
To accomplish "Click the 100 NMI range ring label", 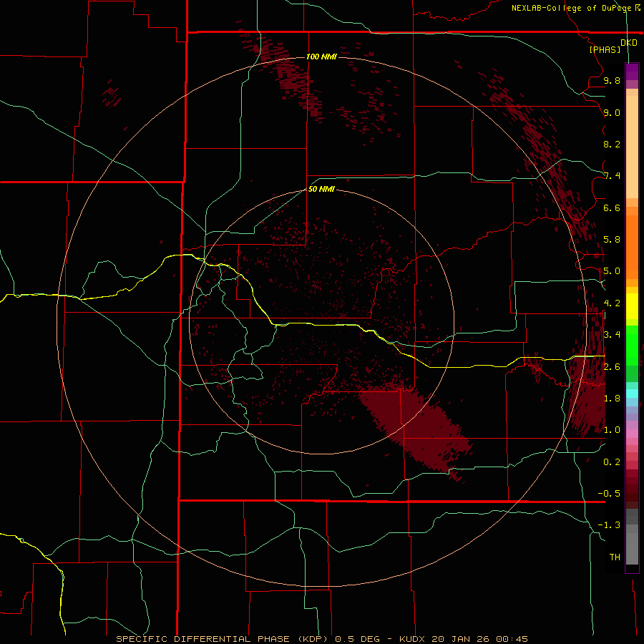I will click(321, 57).
